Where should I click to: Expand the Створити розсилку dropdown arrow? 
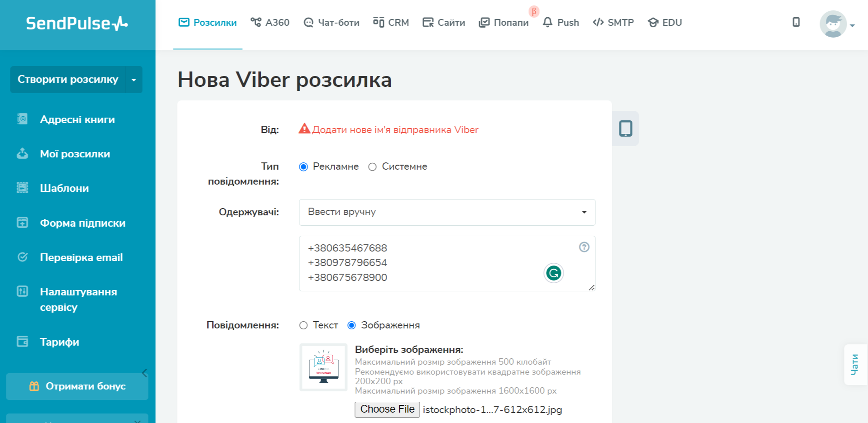134,80
